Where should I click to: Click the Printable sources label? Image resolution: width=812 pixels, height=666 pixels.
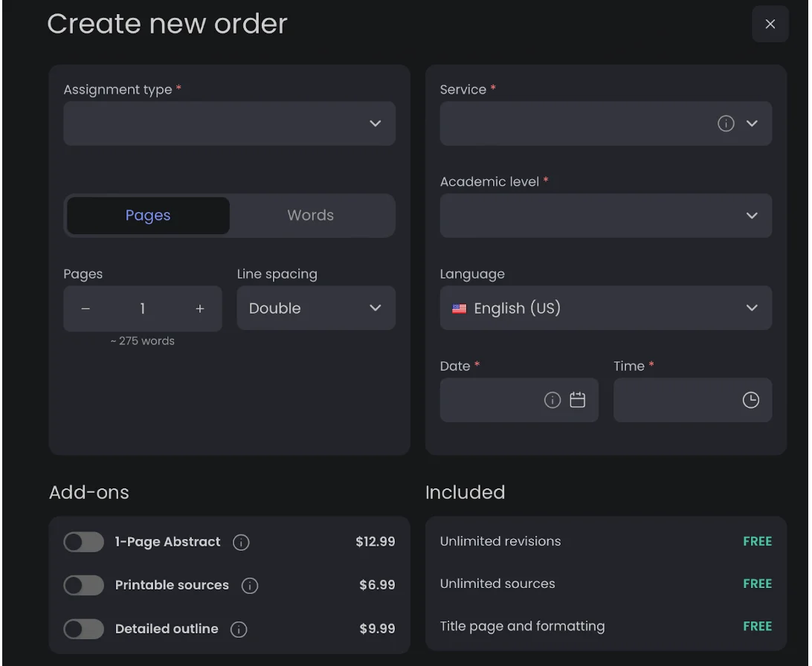(172, 585)
